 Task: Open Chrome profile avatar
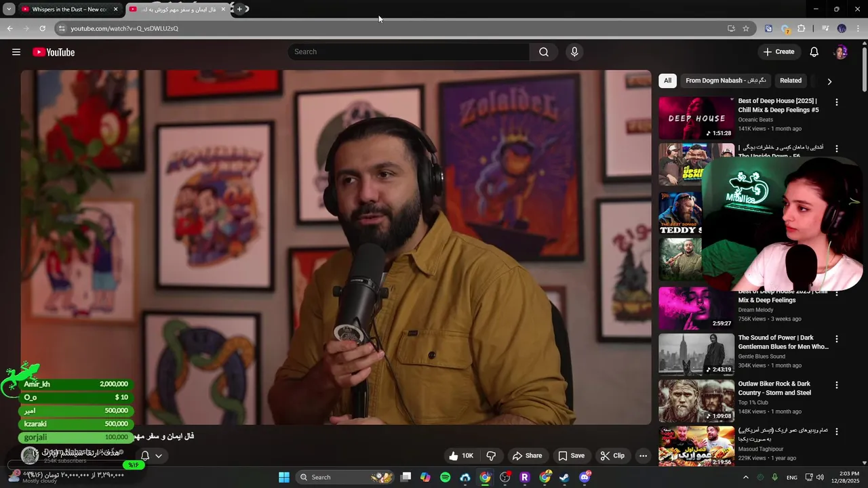pyautogui.click(x=842, y=28)
